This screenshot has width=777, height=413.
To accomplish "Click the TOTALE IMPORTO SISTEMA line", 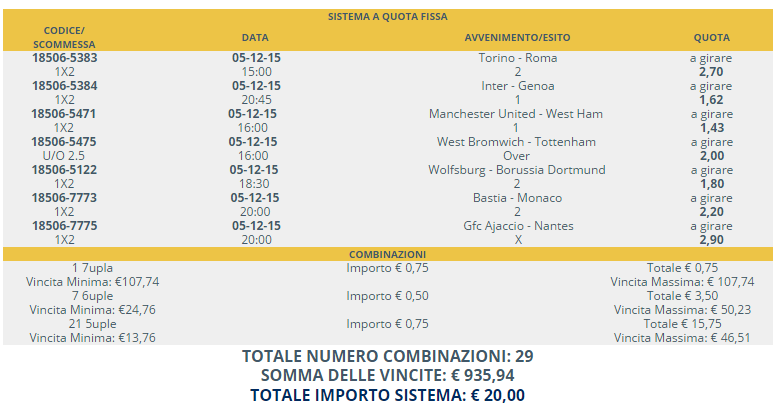I will tap(388, 394).
